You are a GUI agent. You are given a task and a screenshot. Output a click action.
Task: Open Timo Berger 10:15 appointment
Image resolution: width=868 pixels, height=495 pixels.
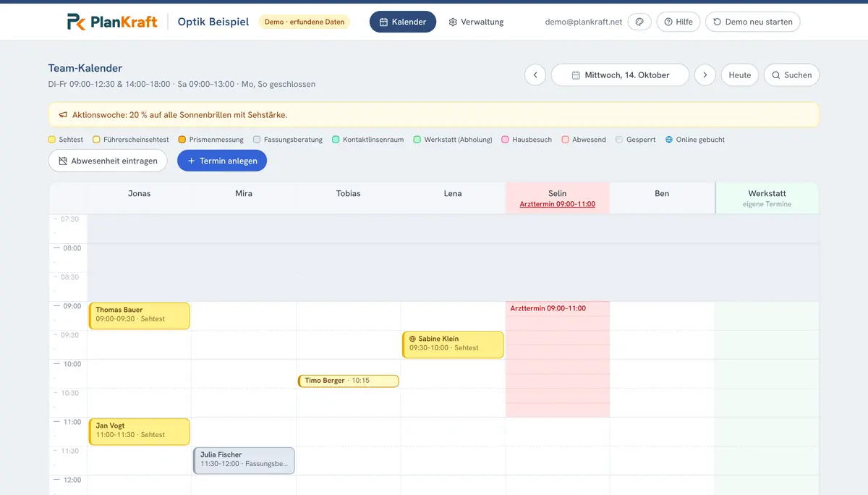pos(349,381)
